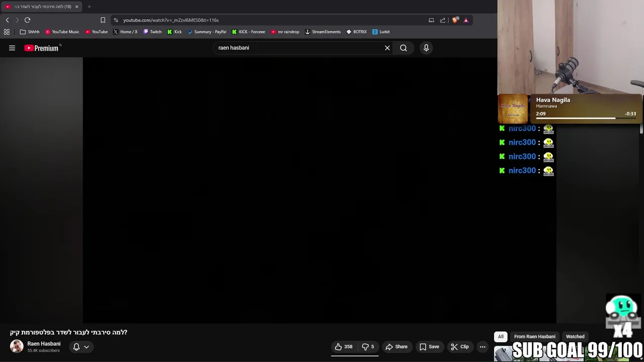The image size is (644, 362).
Task: Open the Shhhh bookmarks folder
Action: coord(30,32)
